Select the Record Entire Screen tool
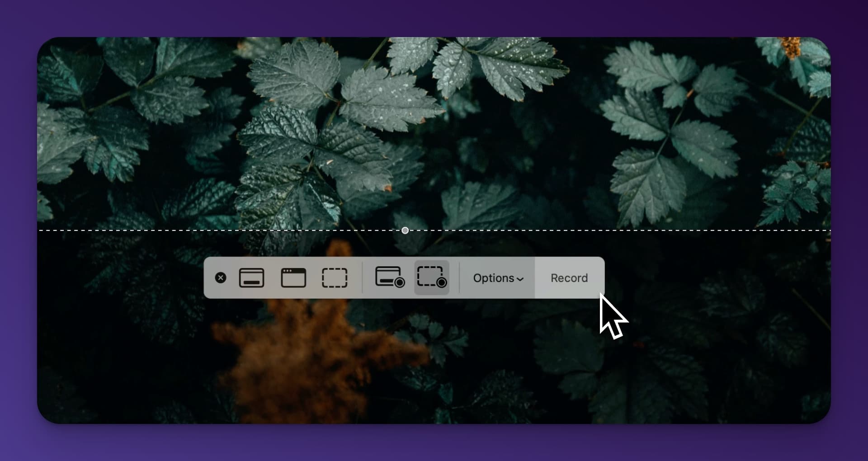This screenshot has height=461, width=868. pos(390,278)
